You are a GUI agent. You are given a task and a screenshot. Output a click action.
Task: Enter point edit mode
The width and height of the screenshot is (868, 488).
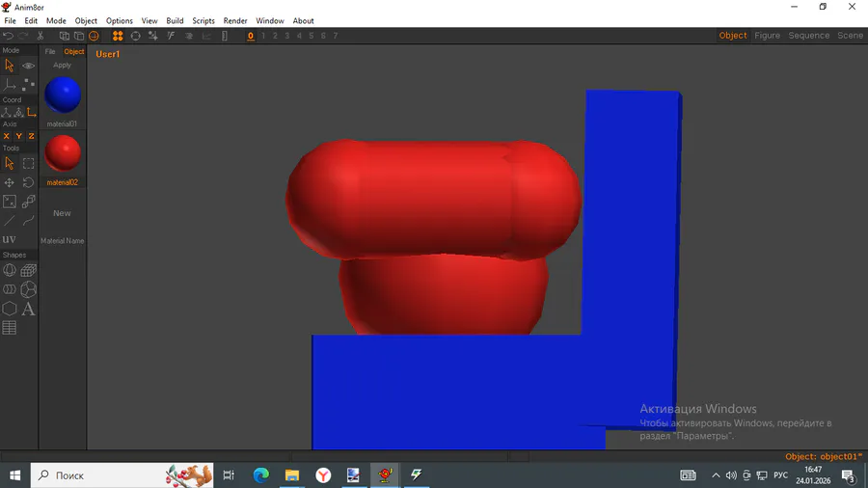pos(28,85)
